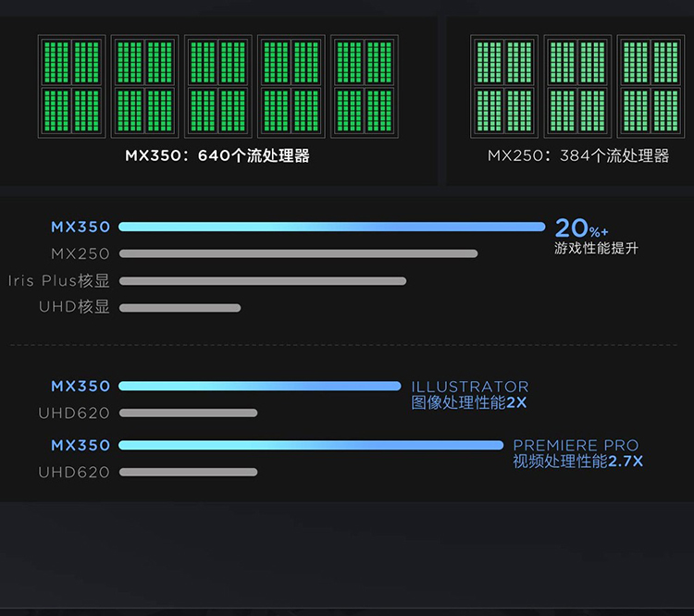Click the Iris Plus label text
Viewport: 694px width, 616px height.
[58, 280]
